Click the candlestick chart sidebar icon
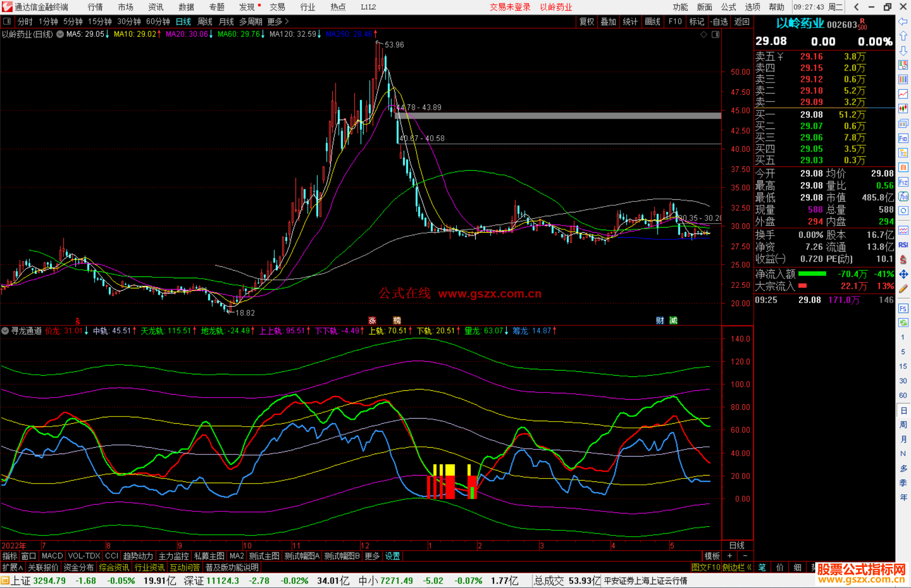The width and height of the screenshot is (911, 588). pyautogui.click(x=903, y=109)
